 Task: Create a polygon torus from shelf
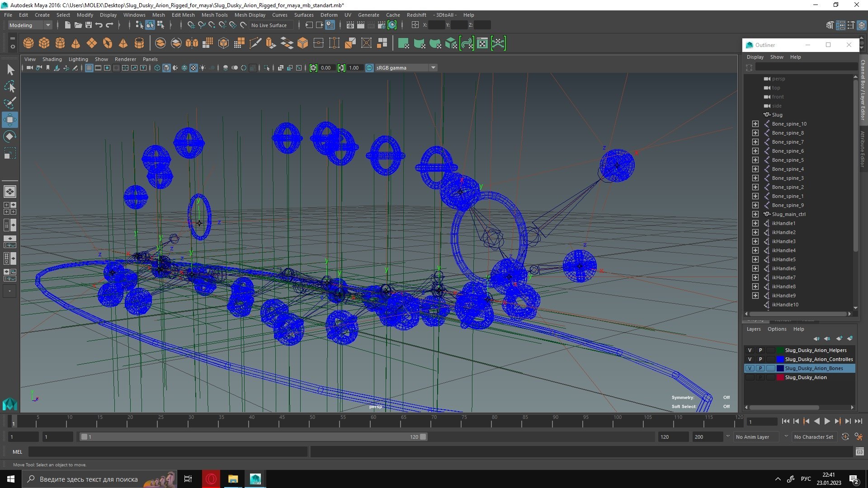click(107, 43)
